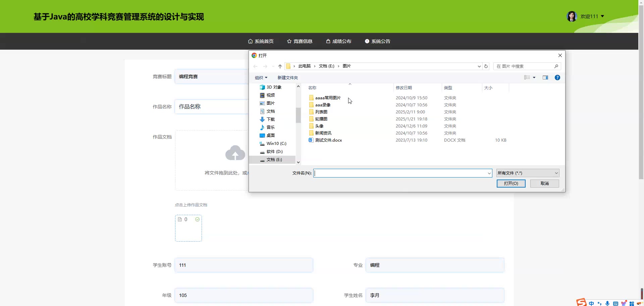Select the uploaded file named 0

pyautogui.click(x=188, y=228)
